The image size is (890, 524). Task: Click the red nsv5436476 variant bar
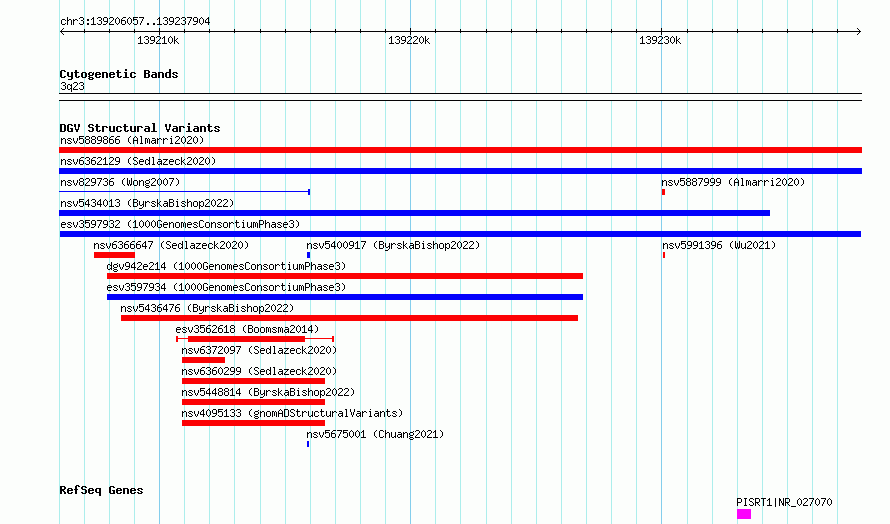coord(349,318)
